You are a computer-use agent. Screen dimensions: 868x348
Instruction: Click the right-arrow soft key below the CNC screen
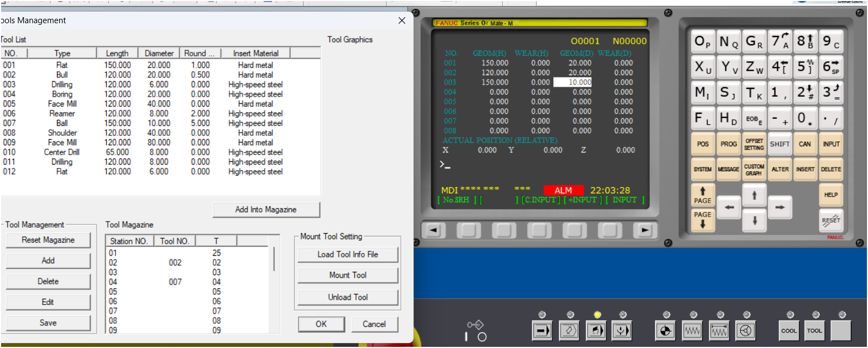[x=645, y=230]
